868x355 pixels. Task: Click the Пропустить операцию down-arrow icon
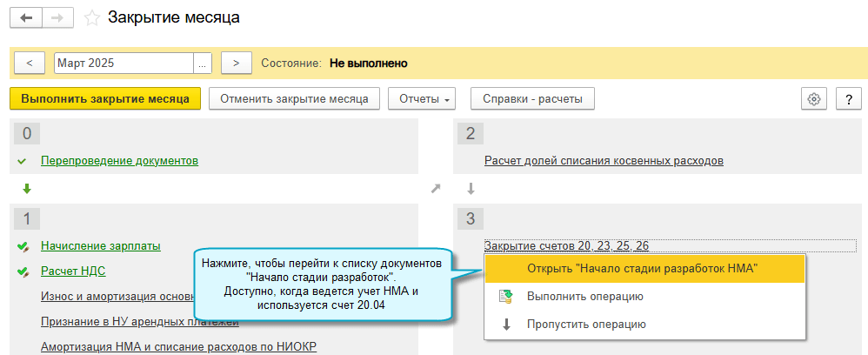coord(506,325)
